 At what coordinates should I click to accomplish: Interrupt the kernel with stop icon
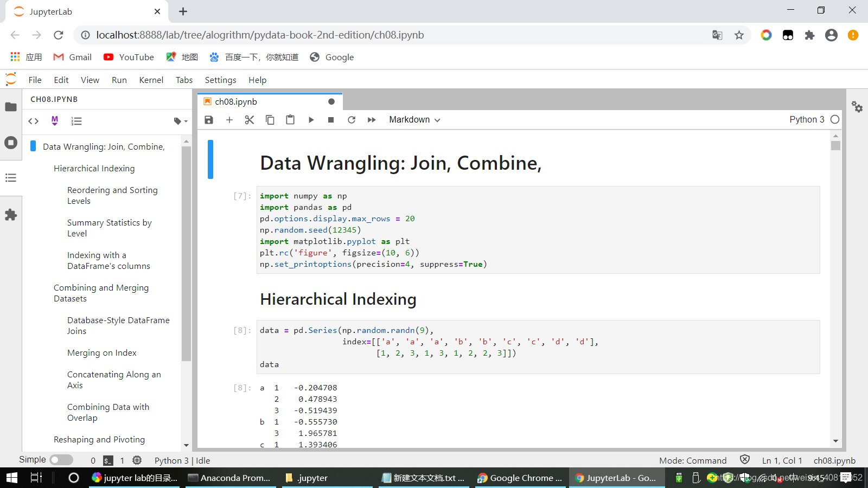tap(331, 120)
